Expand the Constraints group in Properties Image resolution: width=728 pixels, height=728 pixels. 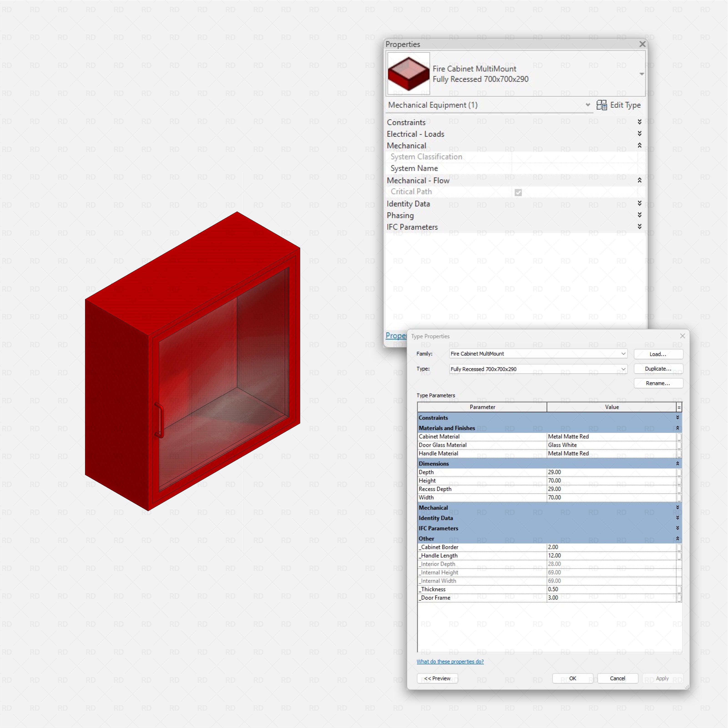[640, 122]
